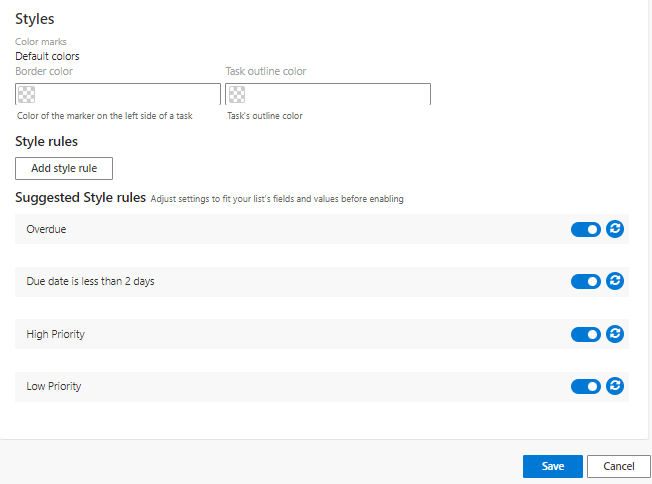Click the Add style rule button

click(64, 168)
